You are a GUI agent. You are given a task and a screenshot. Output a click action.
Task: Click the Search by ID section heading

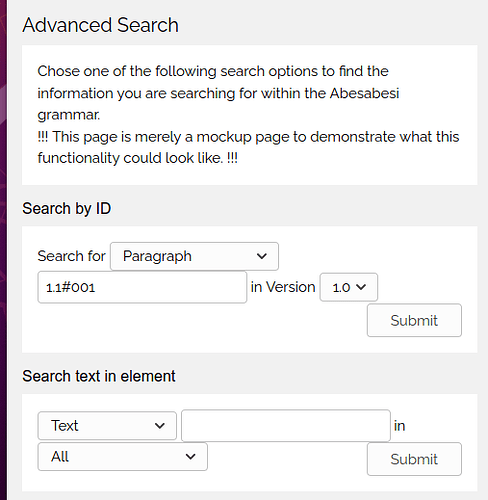click(x=67, y=209)
